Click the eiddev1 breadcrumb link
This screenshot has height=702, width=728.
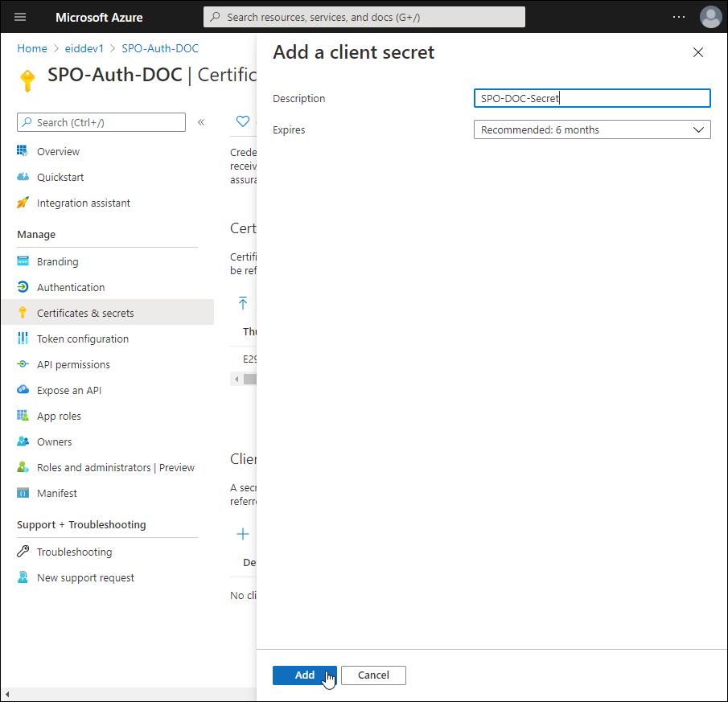tap(84, 48)
